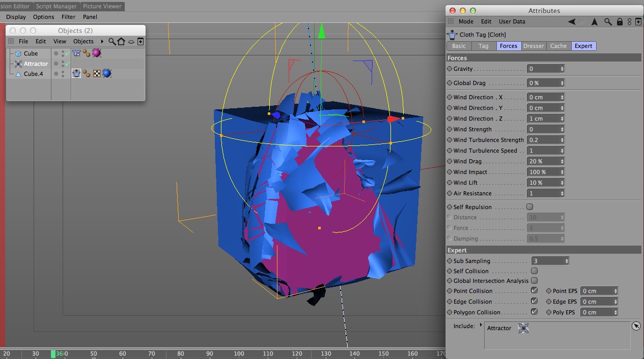644x359 pixels.
Task: Switch to the Cache tab
Action: point(558,46)
